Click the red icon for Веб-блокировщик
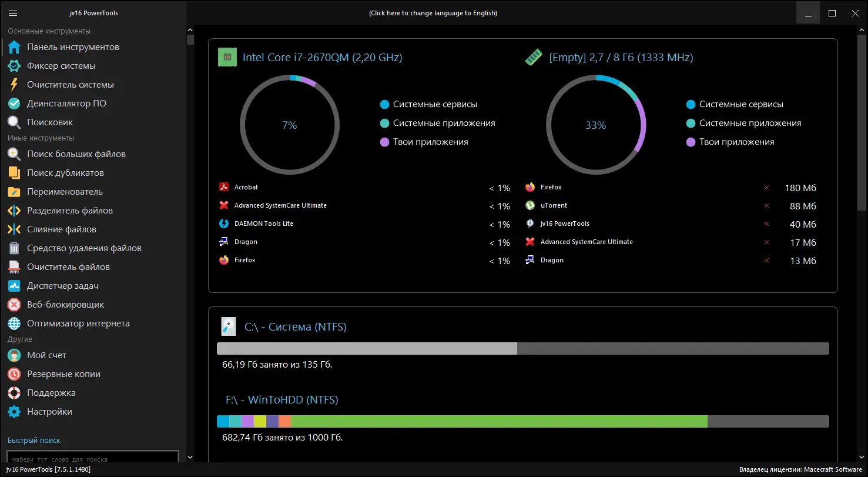Viewport: 868px width, 477px height. click(x=15, y=305)
